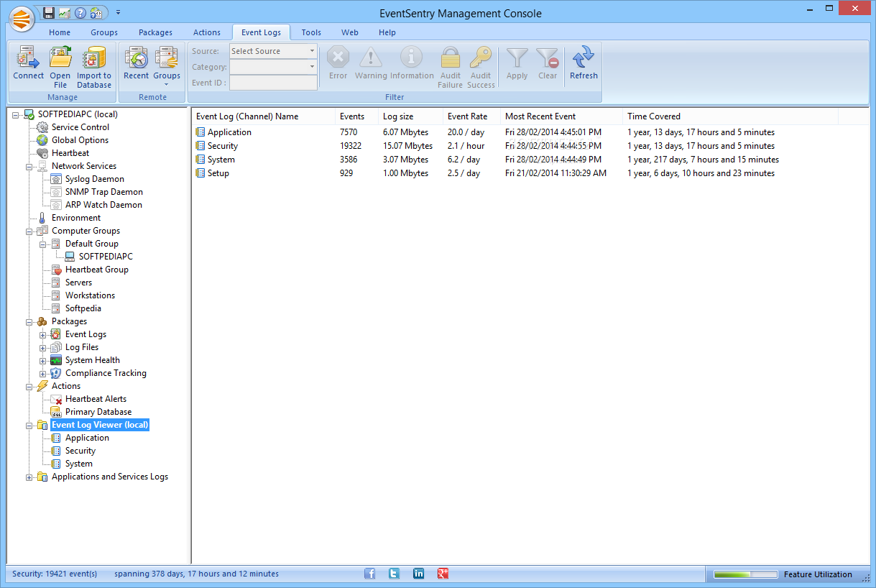Click the Error filter icon

click(338, 58)
